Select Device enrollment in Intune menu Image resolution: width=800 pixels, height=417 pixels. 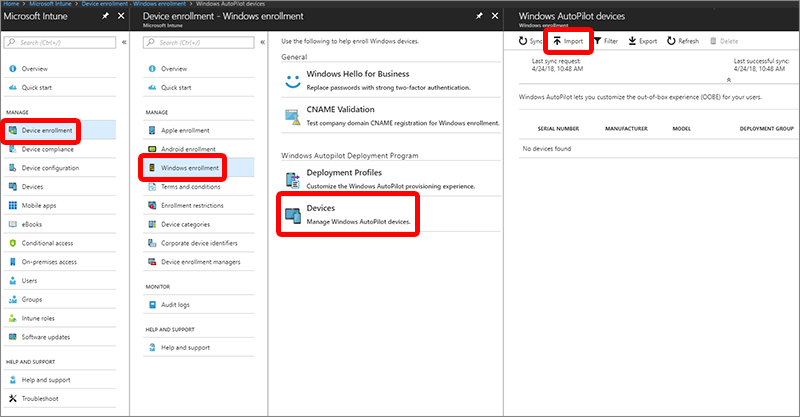coord(47,130)
